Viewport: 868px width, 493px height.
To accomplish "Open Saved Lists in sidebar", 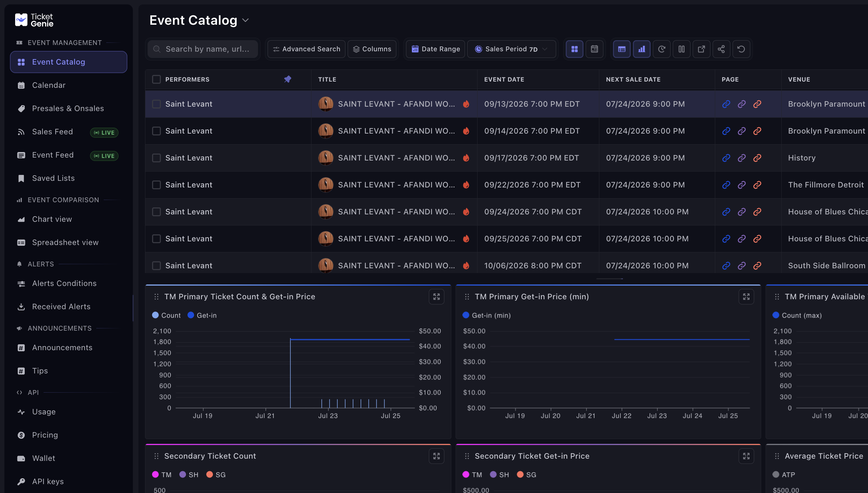I will coord(69,178).
